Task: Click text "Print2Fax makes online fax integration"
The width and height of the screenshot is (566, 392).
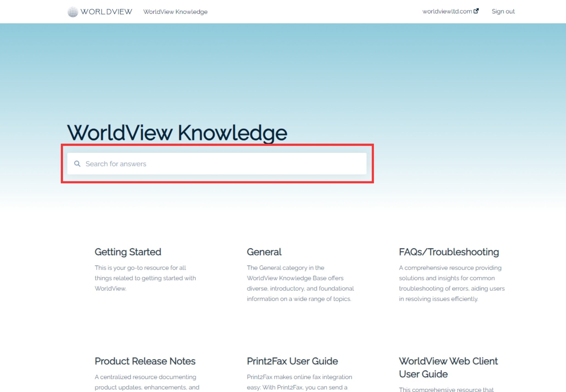Action: tap(299, 377)
